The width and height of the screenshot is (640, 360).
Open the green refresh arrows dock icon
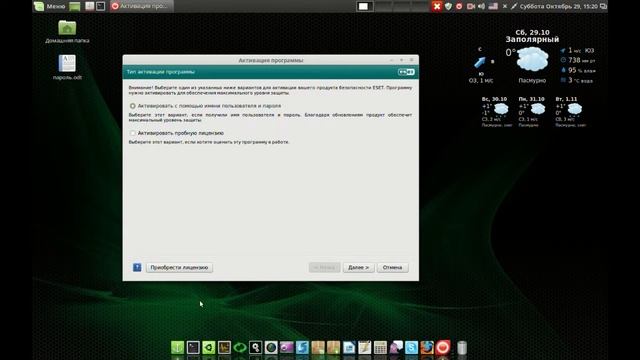coord(240,347)
